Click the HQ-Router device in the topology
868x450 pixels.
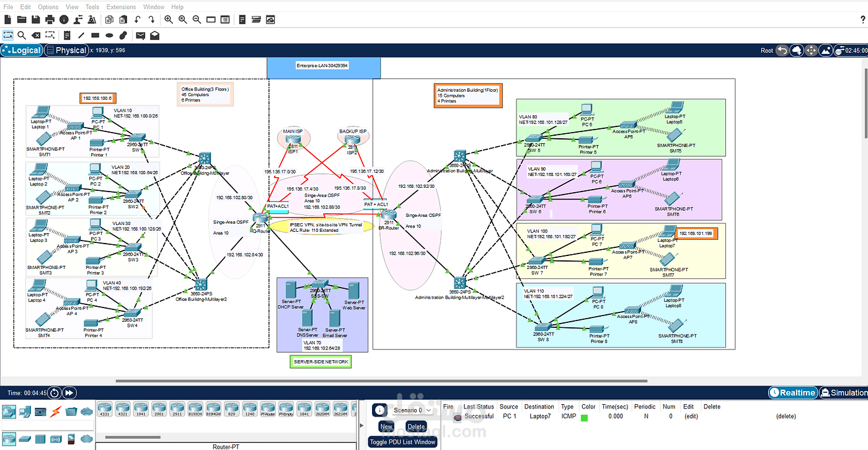(260, 218)
